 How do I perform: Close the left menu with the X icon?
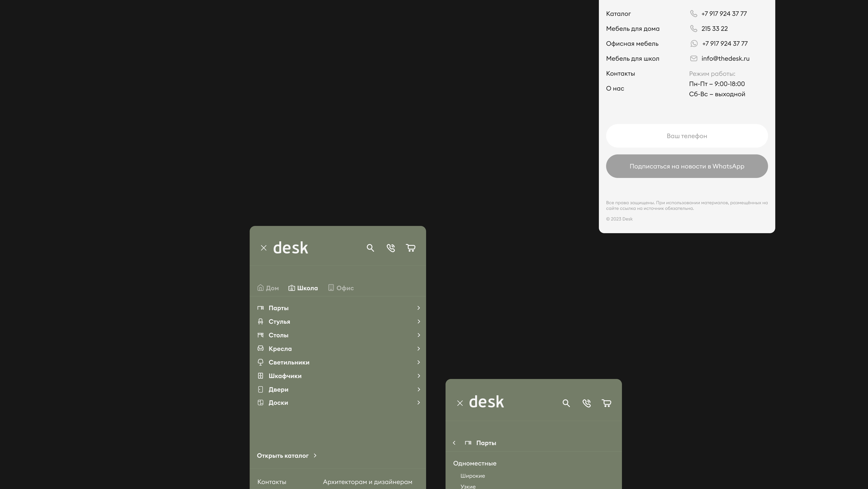[x=263, y=248]
